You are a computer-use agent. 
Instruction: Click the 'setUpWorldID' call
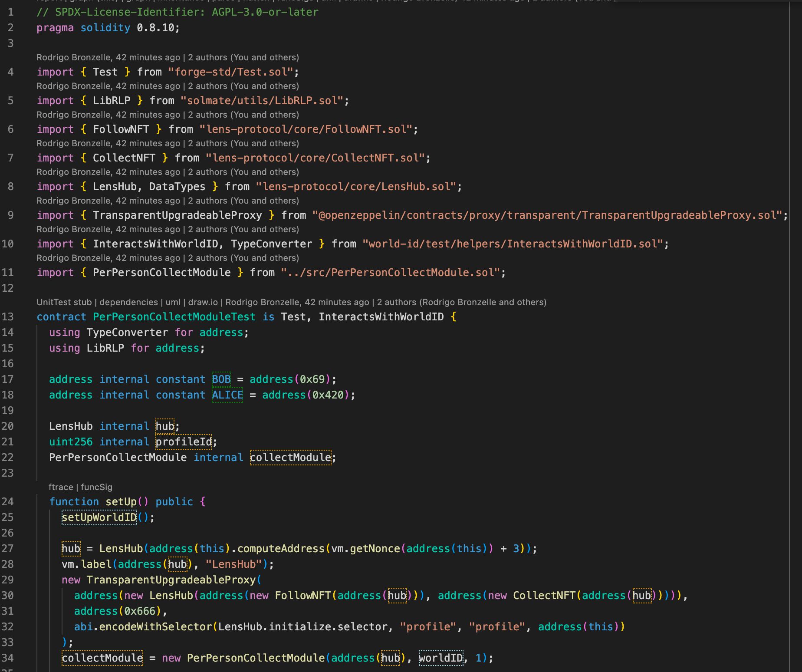[x=99, y=517]
